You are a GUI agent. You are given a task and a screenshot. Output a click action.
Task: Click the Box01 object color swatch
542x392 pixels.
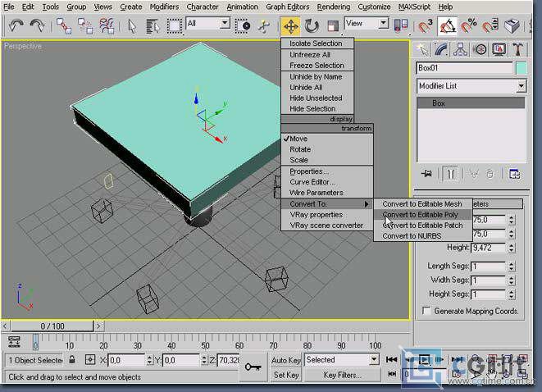pyautogui.click(x=522, y=68)
